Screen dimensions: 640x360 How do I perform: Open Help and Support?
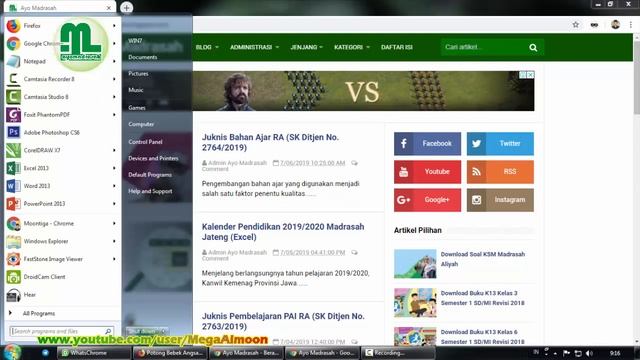150,191
